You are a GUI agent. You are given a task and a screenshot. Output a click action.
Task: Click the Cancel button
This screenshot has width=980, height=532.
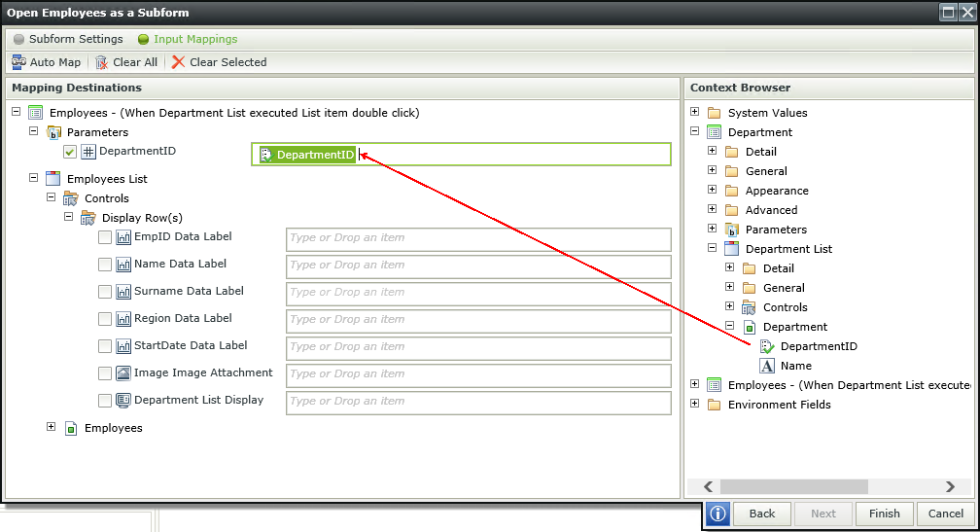click(946, 514)
